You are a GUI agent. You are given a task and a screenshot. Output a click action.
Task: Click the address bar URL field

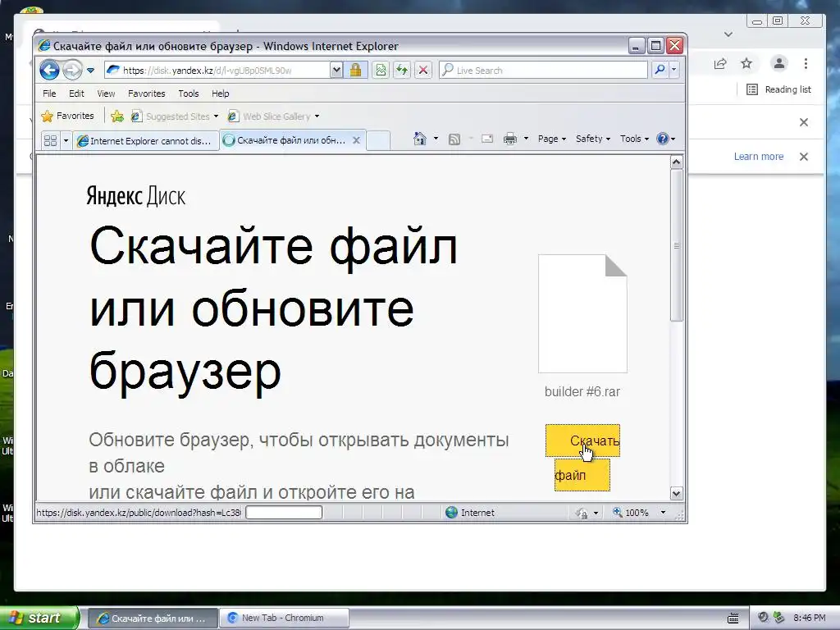[x=217, y=71]
